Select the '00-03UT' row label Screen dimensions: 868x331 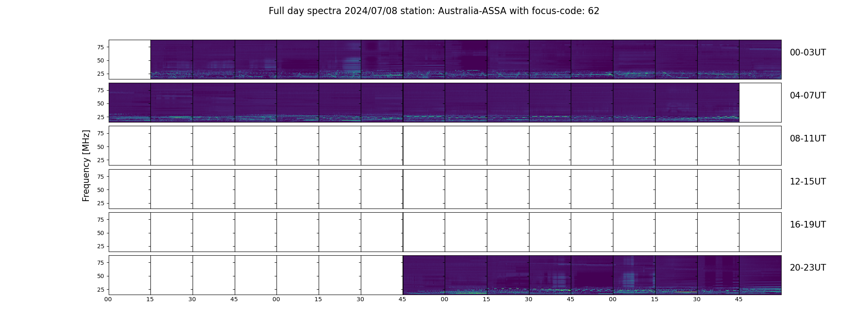[x=808, y=53]
